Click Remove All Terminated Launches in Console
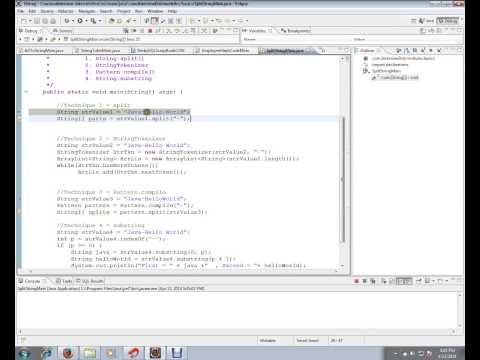This screenshot has width=480, height=360. (373, 281)
